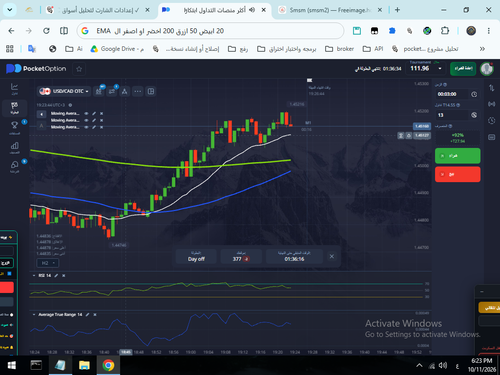The height and width of the screenshot is (375, 500).
Task: Hide the first Moving Average indicator
Action: [x=86, y=113]
